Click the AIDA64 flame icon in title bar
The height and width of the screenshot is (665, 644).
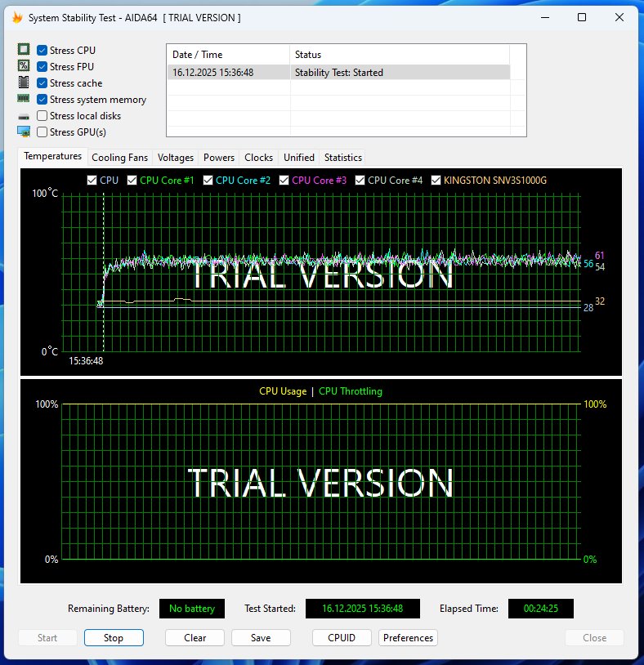tap(16, 17)
